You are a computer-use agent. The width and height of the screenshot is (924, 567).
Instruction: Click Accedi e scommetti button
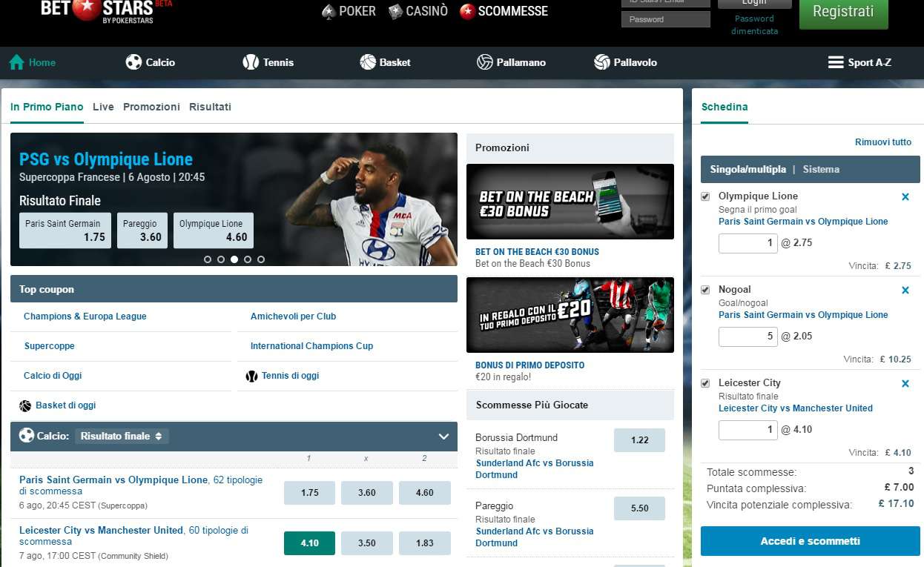811,541
